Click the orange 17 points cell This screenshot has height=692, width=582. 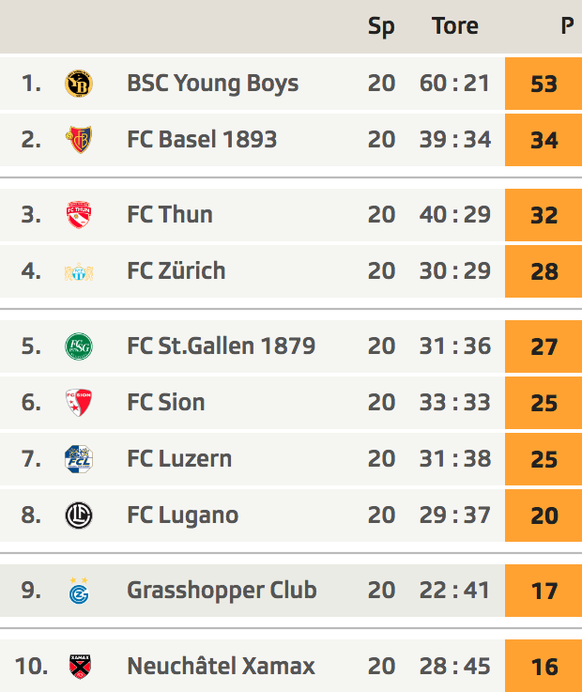tap(543, 590)
